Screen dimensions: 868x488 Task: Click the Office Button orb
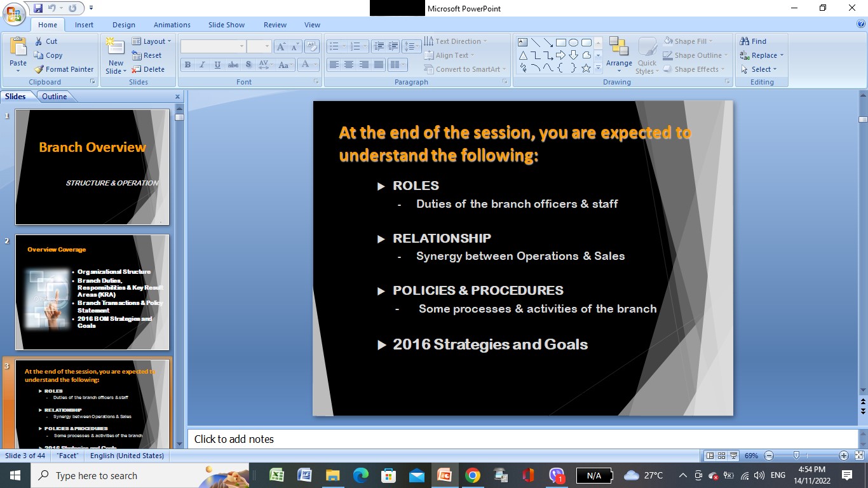point(15,13)
